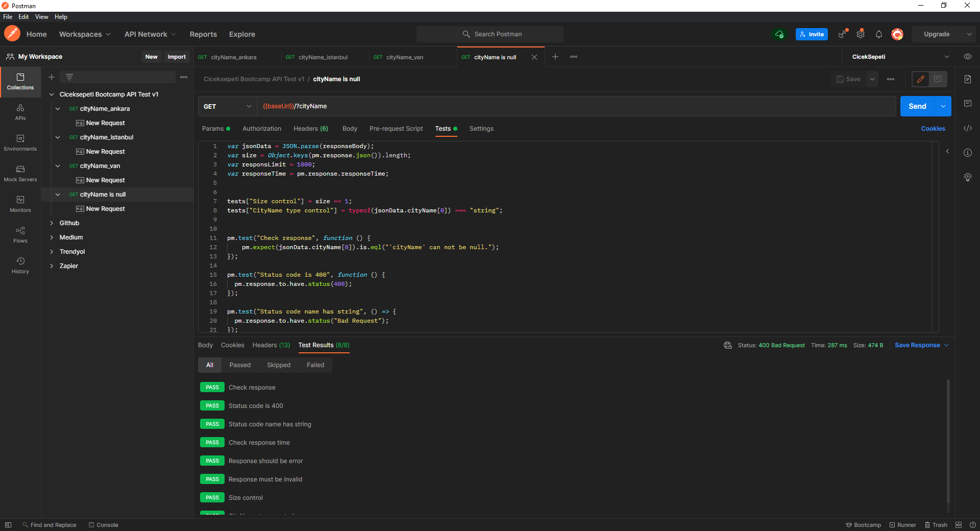Open the code snippet panel
Screen dimensions: 980x531
pos(968,129)
